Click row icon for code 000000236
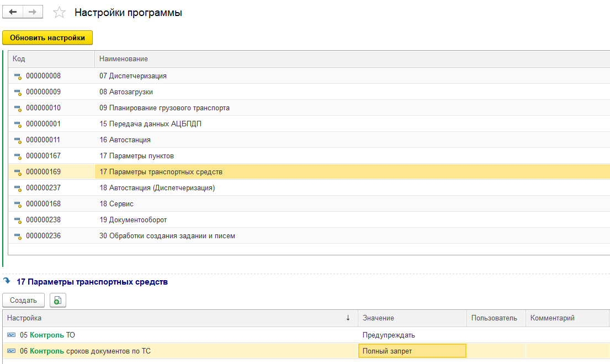 pos(17,236)
